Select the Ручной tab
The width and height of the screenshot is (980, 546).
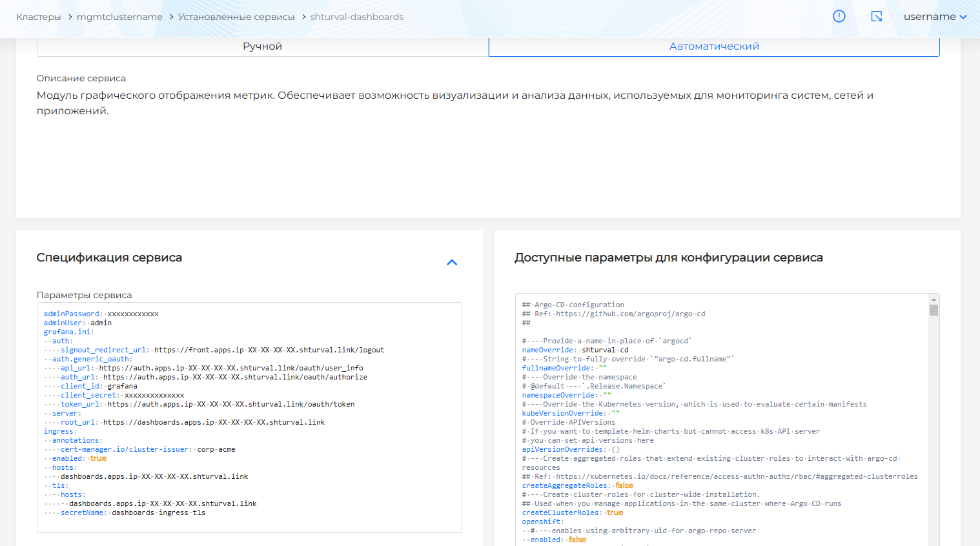point(263,46)
